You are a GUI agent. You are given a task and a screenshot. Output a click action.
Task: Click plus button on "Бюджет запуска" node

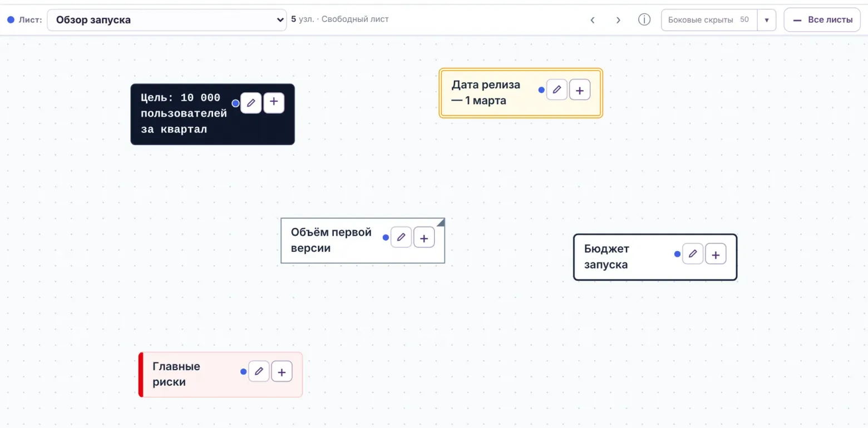point(716,254)
